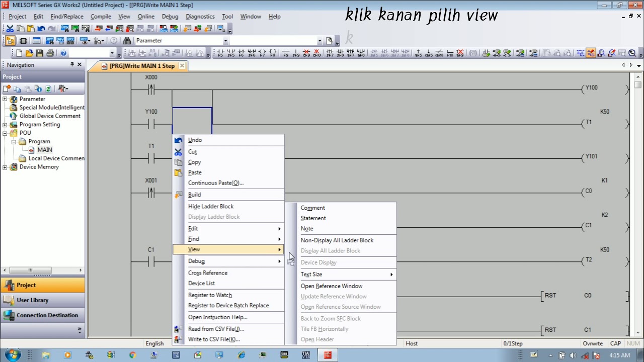Click the Connection Destination button
This screenshot has height=362, width=644.
[x=42, y=315]
